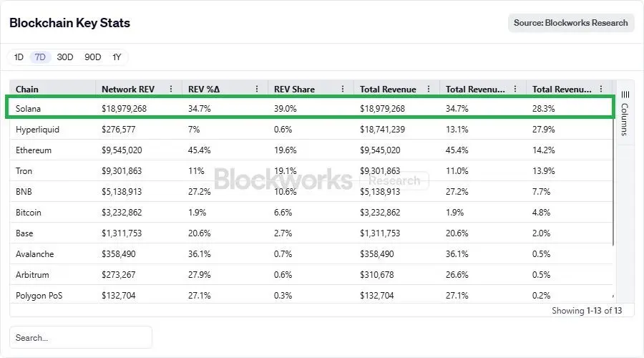Open REV %Δ column menu icon

(x=257, y=89)
